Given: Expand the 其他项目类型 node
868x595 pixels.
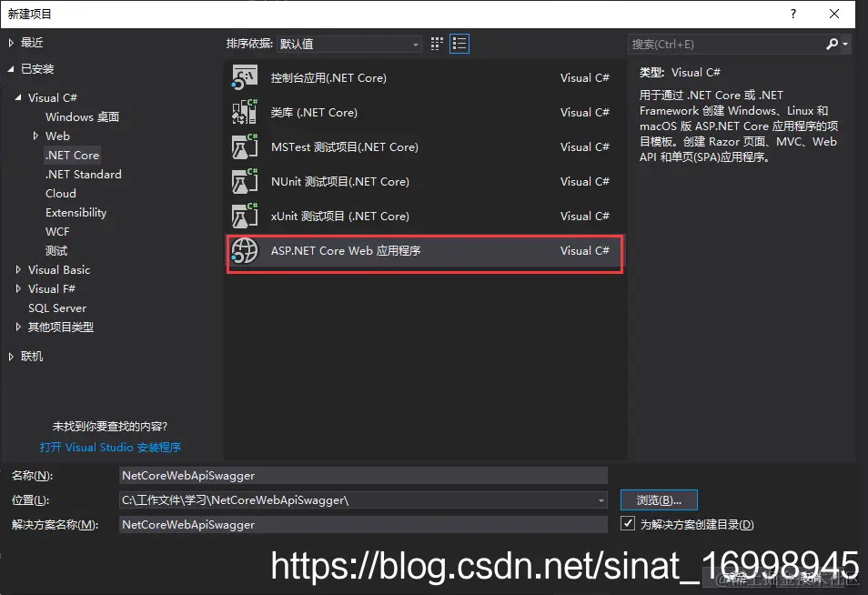Looking at the screenshot, I should click(18, 328).
